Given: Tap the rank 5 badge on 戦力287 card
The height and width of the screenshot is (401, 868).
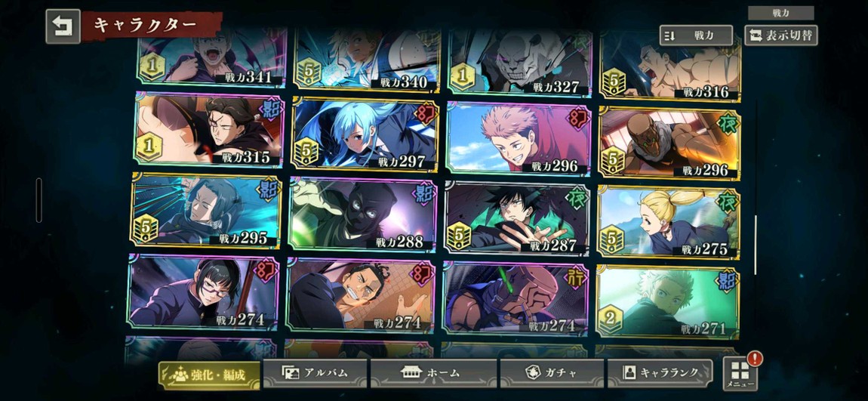Looking at the screenshot, I should [x=459, y=235].
